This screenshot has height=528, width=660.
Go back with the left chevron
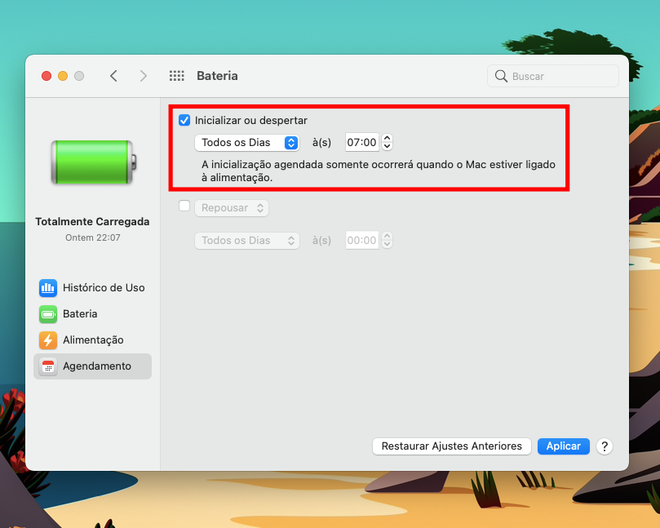[114, 76]
